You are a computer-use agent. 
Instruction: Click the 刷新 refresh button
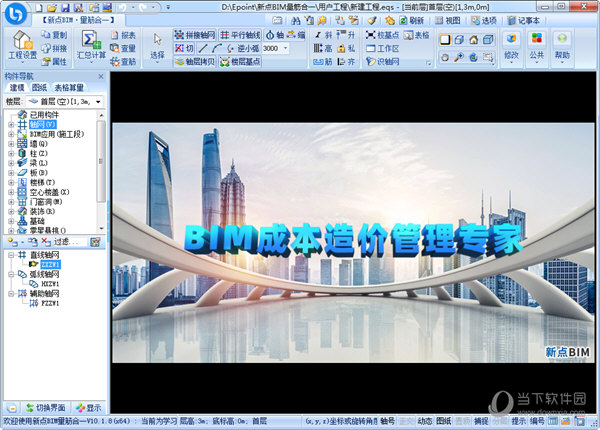412,20
